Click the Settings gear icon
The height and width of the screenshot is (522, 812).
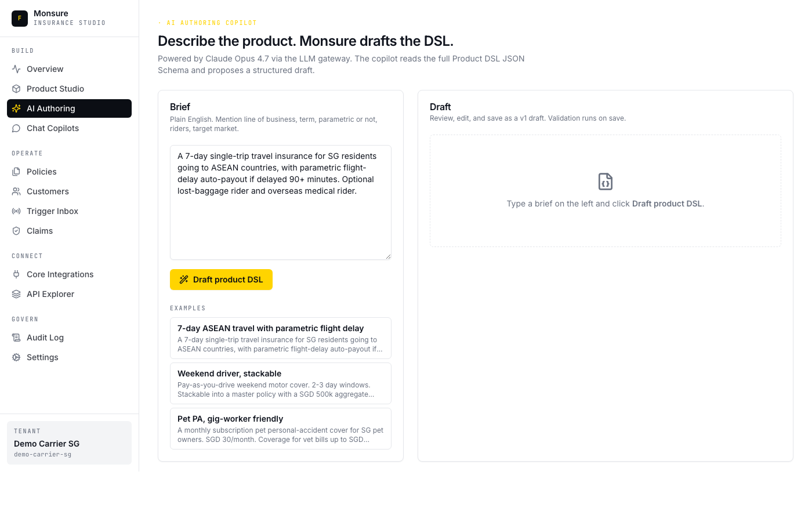(x=16, y=357)
